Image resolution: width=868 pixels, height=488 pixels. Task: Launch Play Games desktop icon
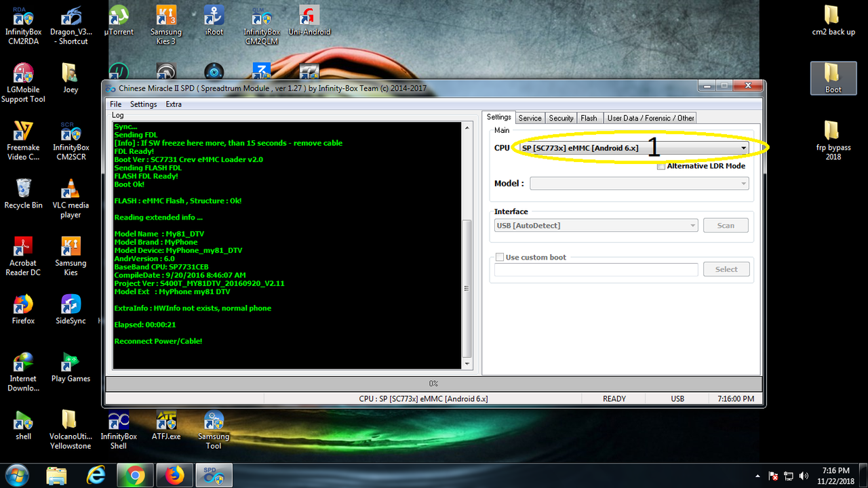tap(71, 367)
